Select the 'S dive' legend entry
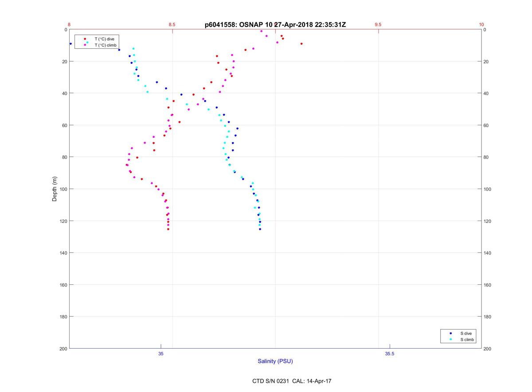The image size is (532, 392). coord(465,333)
